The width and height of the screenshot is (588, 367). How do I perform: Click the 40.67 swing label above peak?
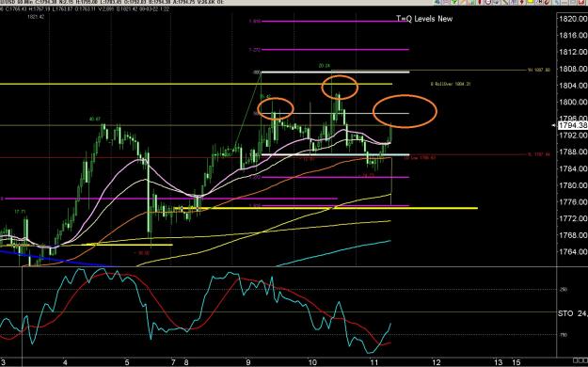pyautogui.click(x=95, y=120)
